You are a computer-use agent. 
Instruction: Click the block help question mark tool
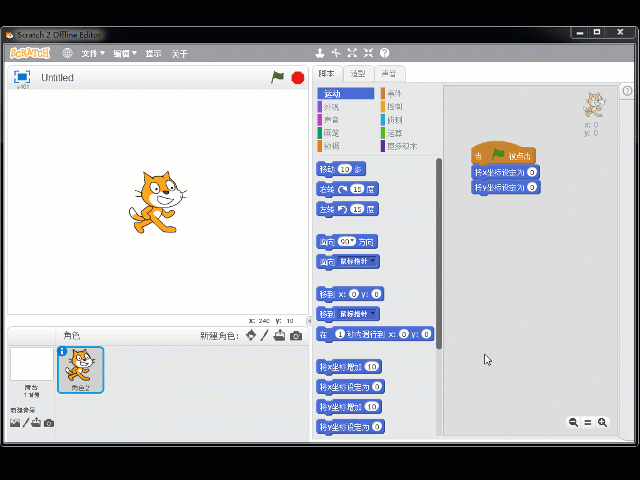tap(384, 53)
